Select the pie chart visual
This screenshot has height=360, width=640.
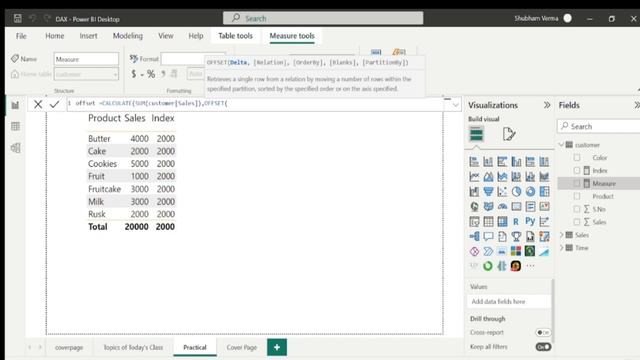pos(516,191)
